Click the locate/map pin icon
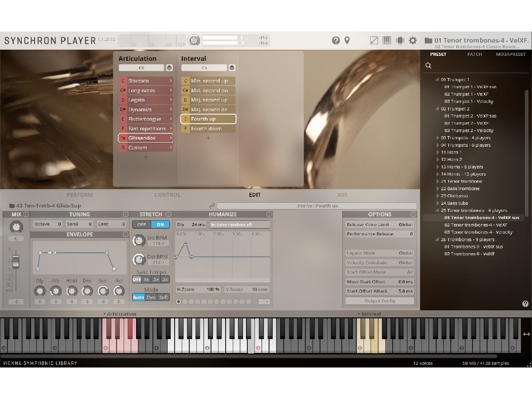Image resolution: width=532 pixels, height=399 pixels. pyautogui.click(x=347, y=40)
